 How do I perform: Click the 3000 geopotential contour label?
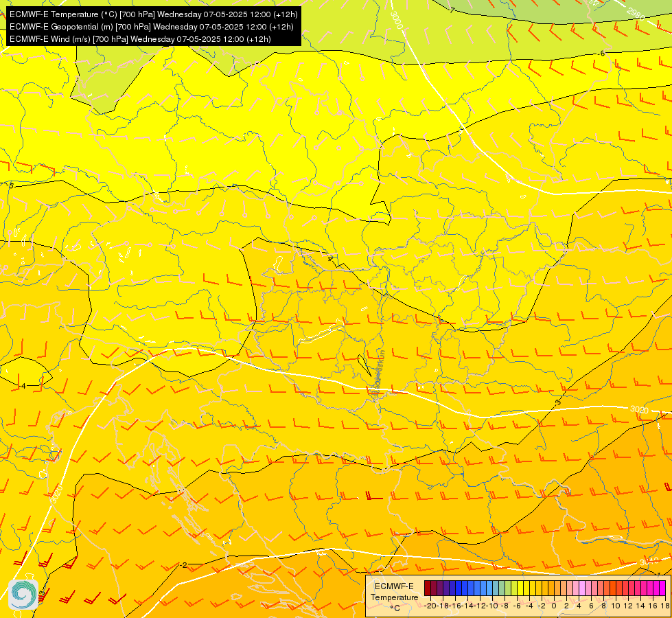[x=397, y=20]
